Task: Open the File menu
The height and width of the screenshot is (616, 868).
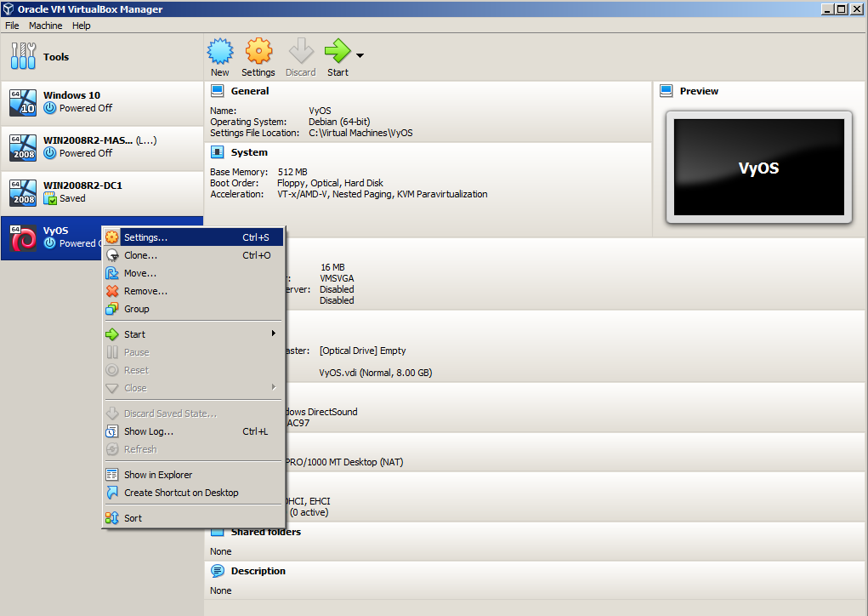Action: (12, 25)
